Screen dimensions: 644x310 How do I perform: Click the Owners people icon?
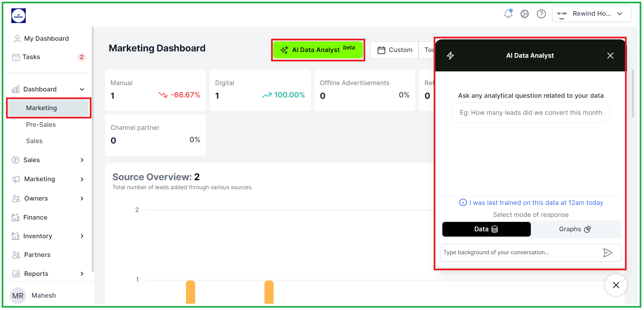[x=16, y=199]
